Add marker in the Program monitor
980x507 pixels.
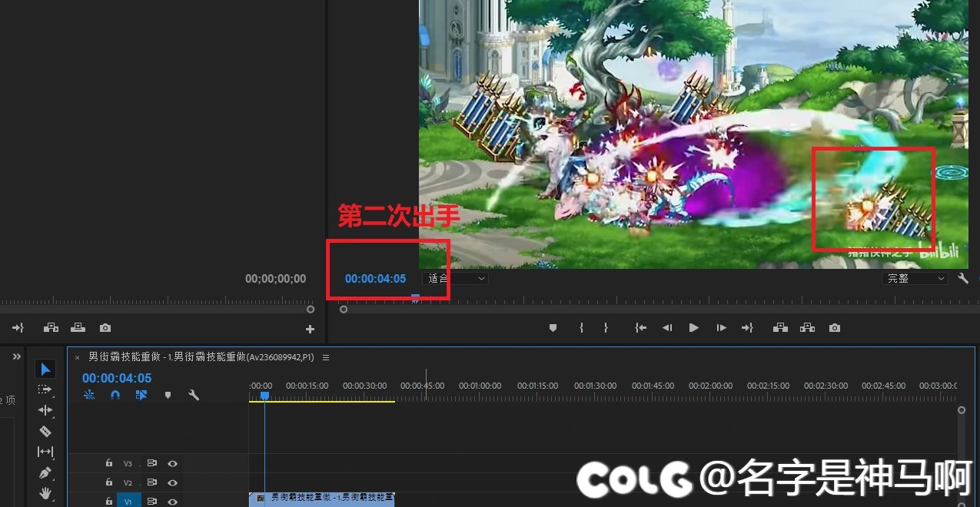pos(553,328)
